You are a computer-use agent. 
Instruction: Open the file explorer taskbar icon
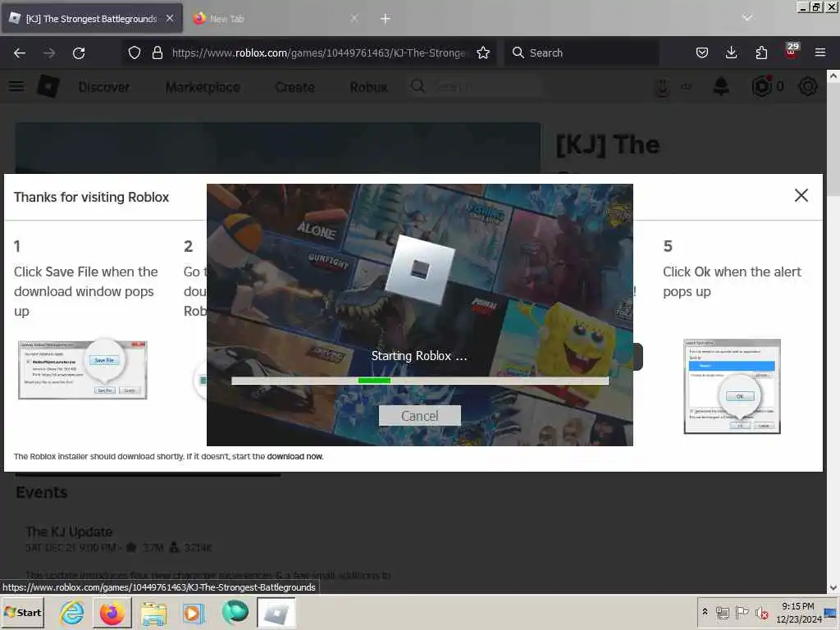(153, 614)
